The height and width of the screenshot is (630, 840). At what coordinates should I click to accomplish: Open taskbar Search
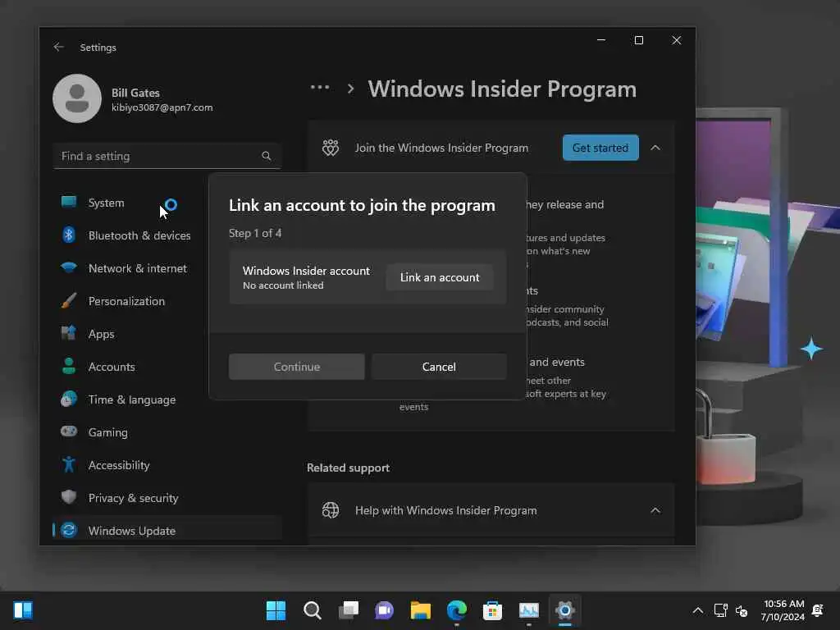tap(312, 610)
